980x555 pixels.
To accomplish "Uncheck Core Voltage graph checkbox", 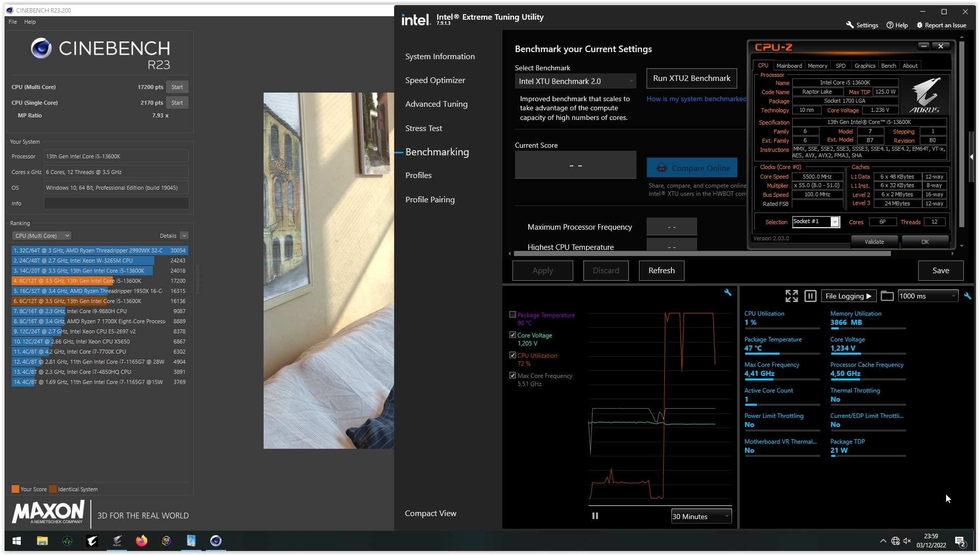I will pos(513,335).
